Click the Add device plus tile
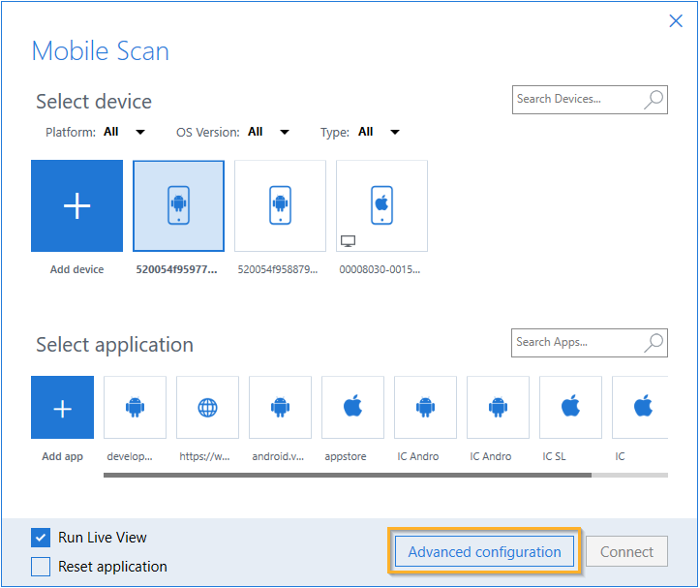Image resolution: width=700 pixels, height=588 pixels. [x=76, y=206]
